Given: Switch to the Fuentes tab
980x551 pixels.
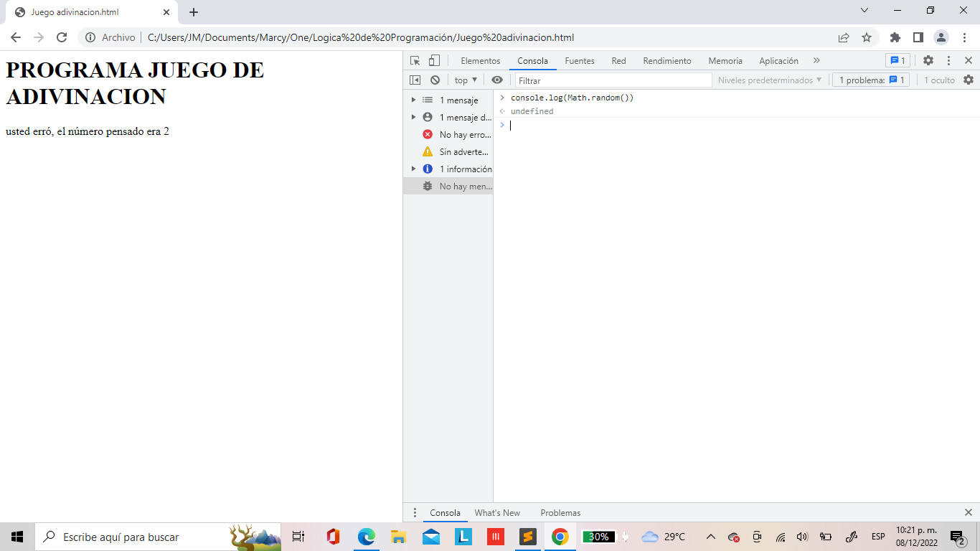Looking at the screenshot, I should (580, 61).
